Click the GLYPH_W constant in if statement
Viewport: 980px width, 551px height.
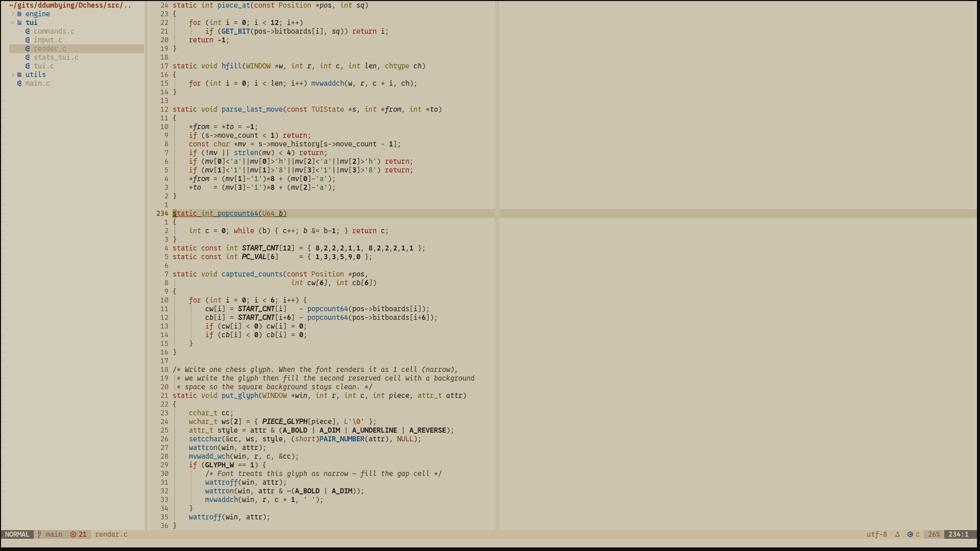click(219, 465)
